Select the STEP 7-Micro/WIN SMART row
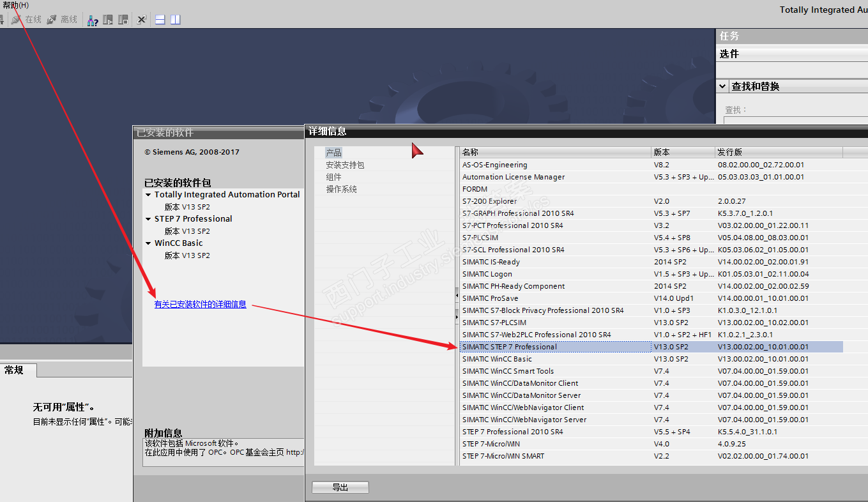The image size is (868, 502). [x=651, y=456]
